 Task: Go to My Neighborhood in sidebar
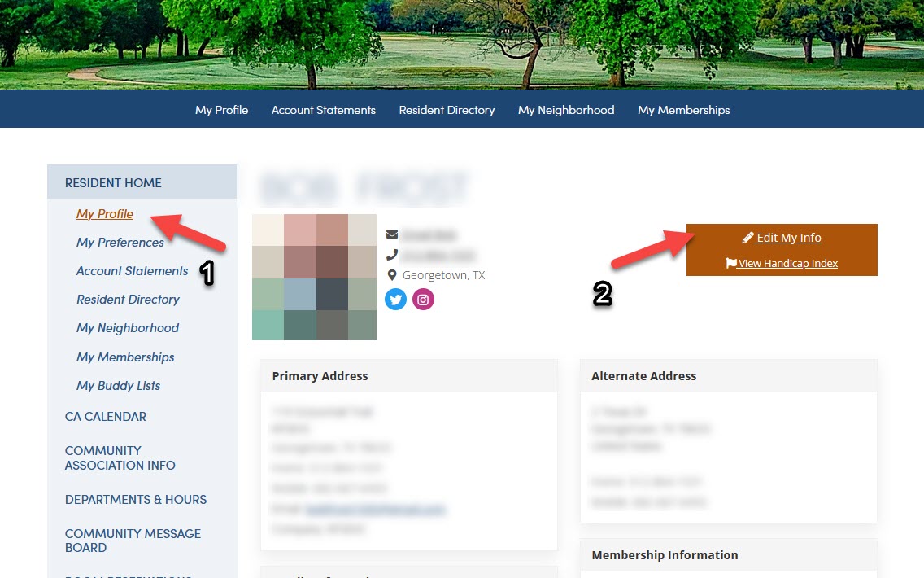(x=127, y=328)
